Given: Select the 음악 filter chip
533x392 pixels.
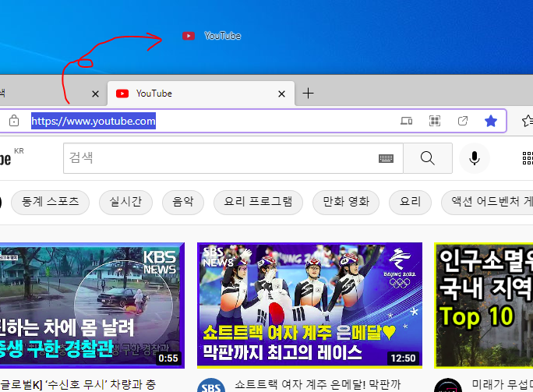Looking at the screenshot, I should 183,202.
